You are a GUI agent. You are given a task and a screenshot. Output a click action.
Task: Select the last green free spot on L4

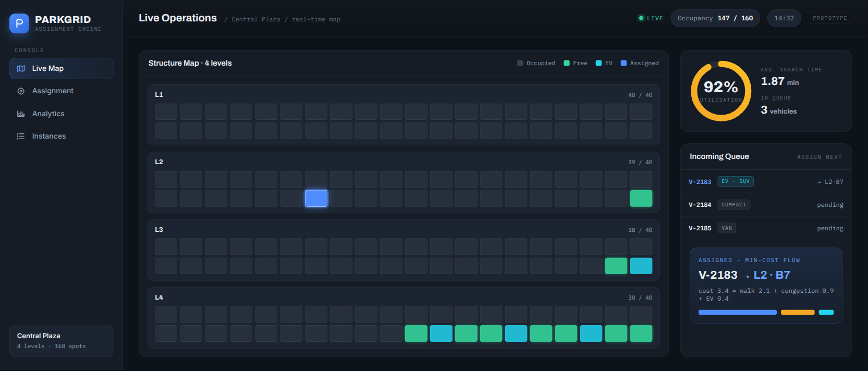[x=641, y=333]
